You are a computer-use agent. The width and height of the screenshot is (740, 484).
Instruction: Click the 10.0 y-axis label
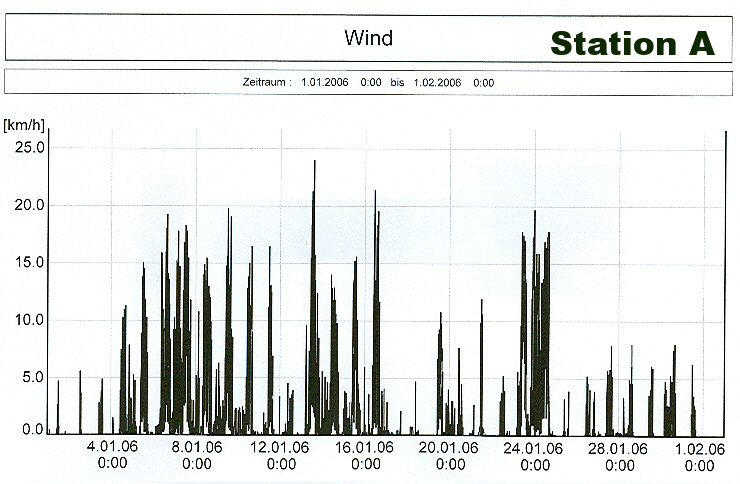pyautogui.click(x=34, y=320)
